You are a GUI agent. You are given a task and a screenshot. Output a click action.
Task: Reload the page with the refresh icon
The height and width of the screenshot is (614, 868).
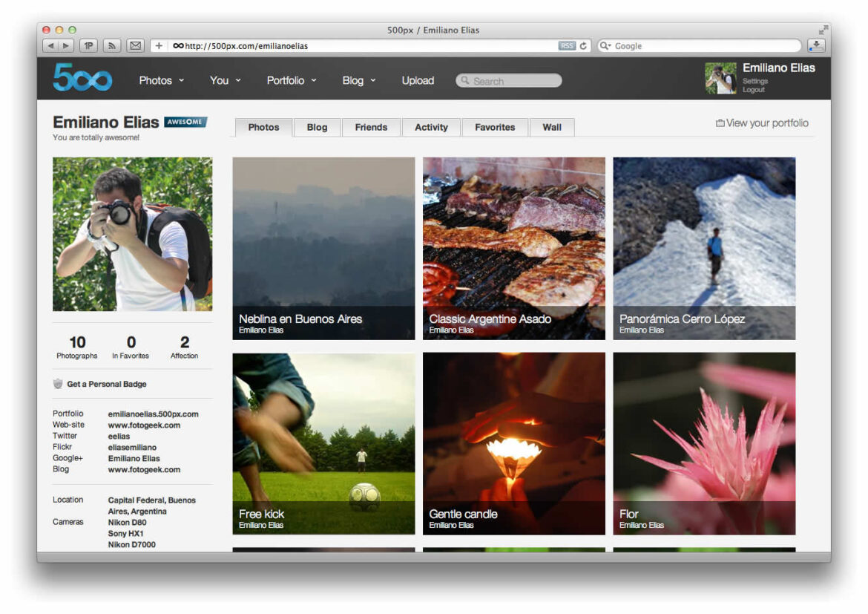584,46
